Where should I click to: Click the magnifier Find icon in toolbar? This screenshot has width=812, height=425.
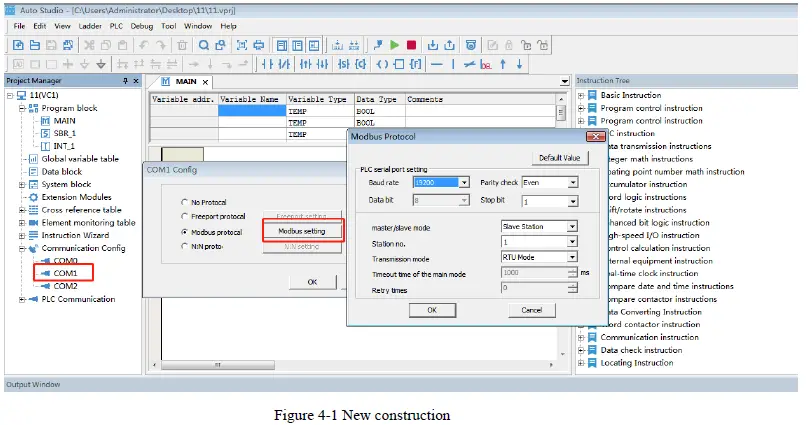204,45
